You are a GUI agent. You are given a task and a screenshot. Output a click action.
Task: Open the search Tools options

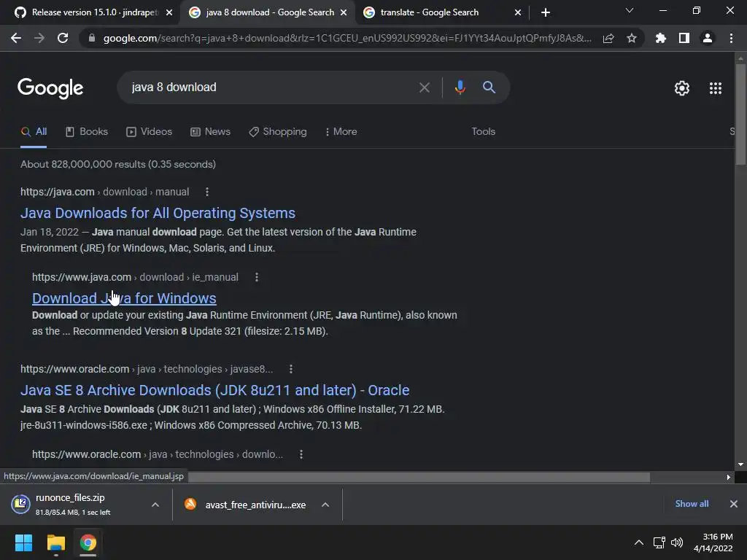pyautogui.click(x=484, y=132)
